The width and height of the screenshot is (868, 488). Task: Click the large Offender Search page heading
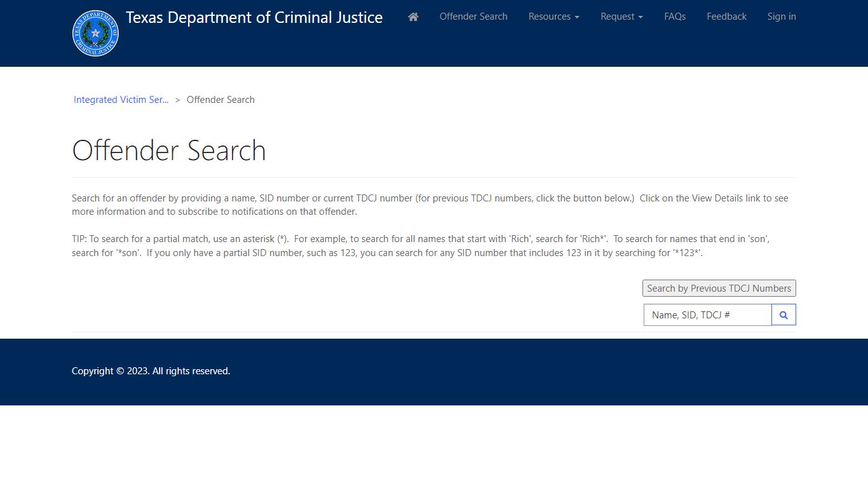[x=169, y=151]
